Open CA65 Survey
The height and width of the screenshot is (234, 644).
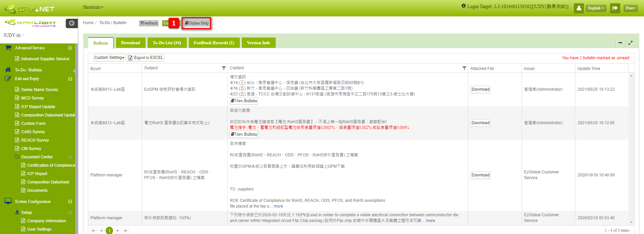(33, 132)
